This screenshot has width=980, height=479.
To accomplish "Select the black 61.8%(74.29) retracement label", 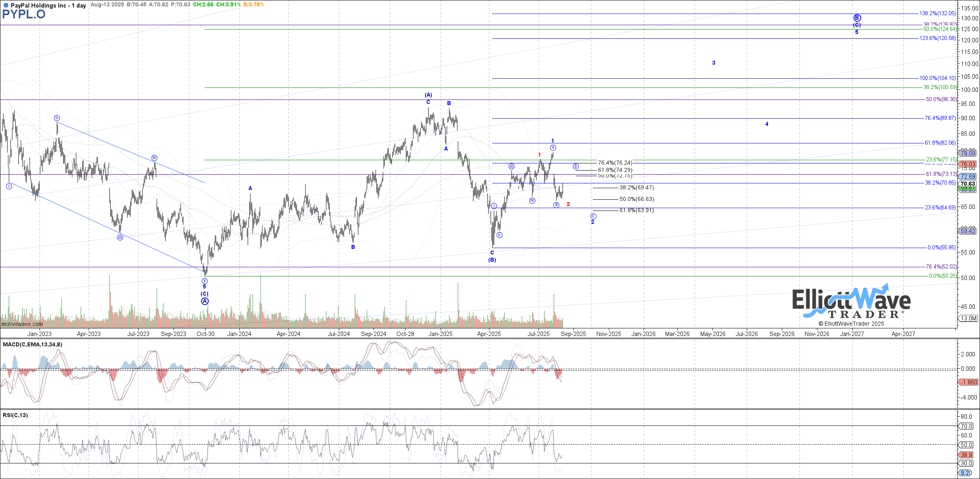I will tap(615, 170).
